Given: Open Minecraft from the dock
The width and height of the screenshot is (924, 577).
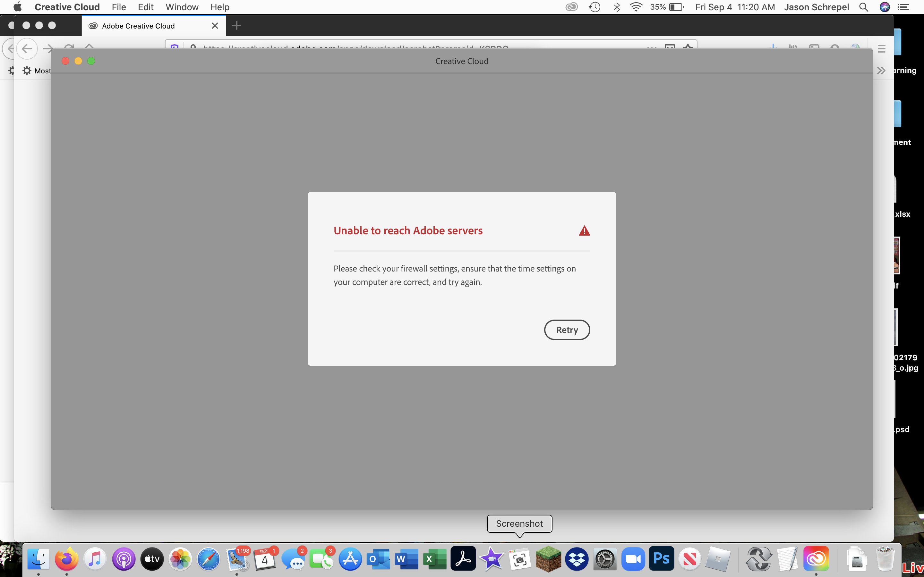Looking at the screenshot, I should [548, 559].
